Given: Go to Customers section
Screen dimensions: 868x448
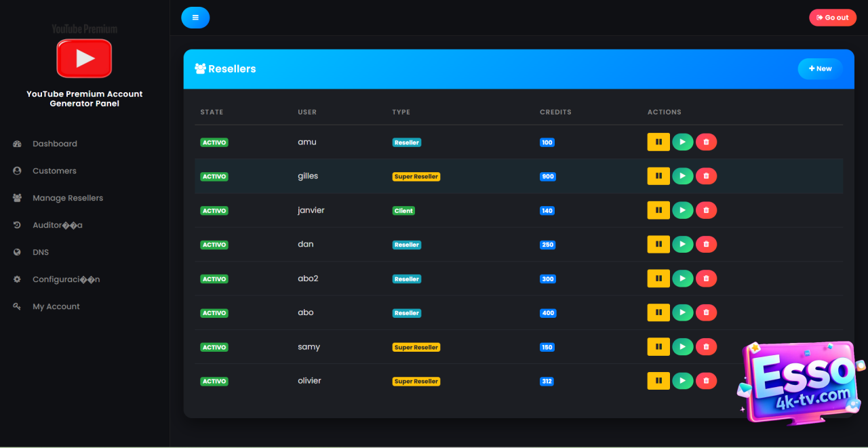Looking at the screenshot, I should tap(54, 171).
